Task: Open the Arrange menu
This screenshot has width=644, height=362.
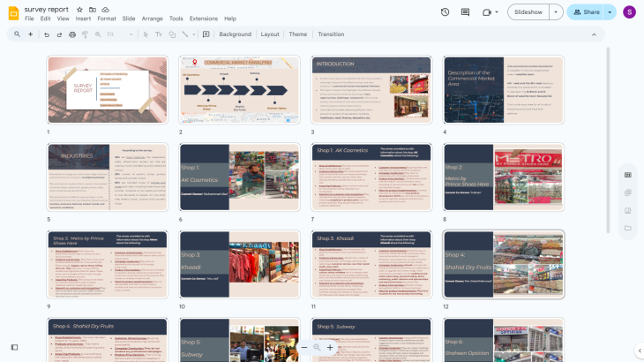Action: (x=152, y=19)
